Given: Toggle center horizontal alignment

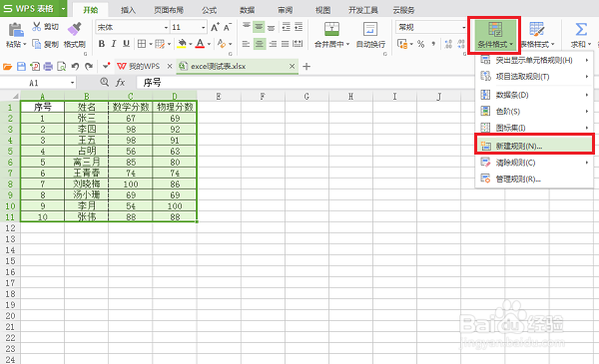Looking at the screenshot, I should pos(259,44).
